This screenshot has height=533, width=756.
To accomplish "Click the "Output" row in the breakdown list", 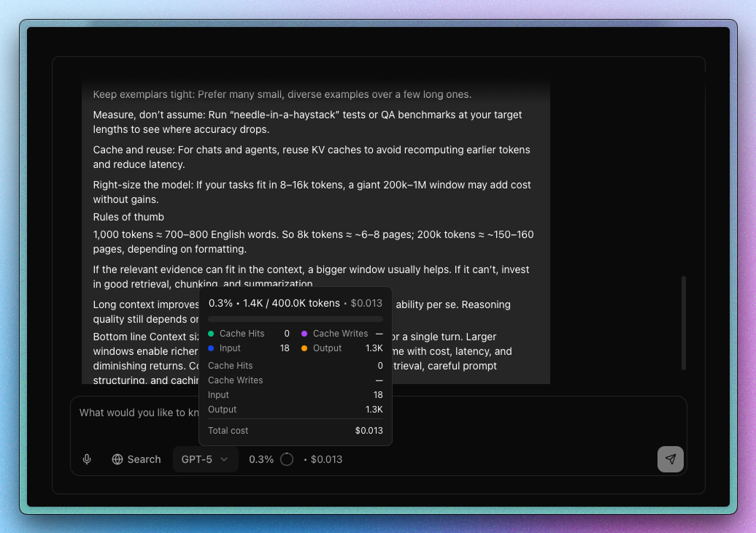I will pos(295,409).
